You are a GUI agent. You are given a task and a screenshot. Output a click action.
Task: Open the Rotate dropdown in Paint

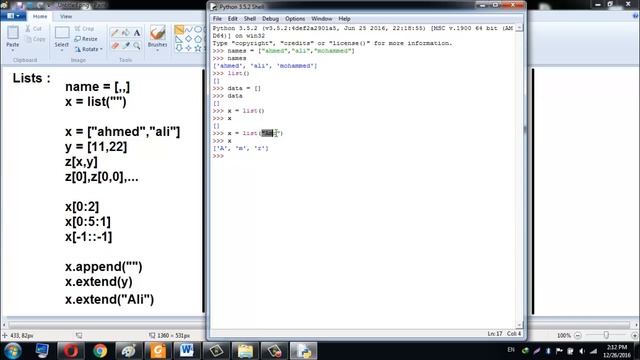tap(89, 49)
